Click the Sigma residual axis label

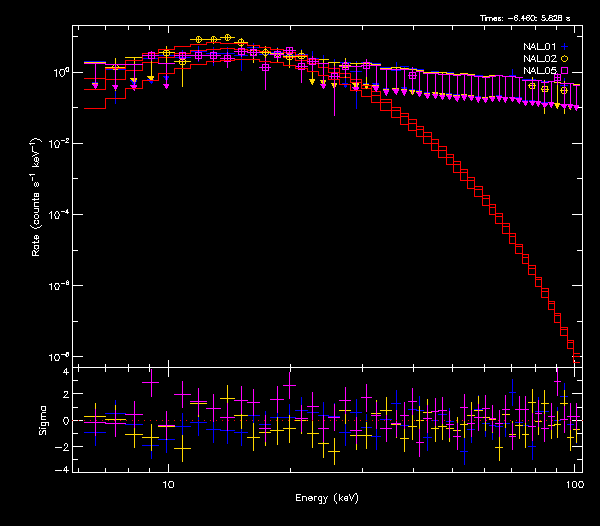point(42,420)
